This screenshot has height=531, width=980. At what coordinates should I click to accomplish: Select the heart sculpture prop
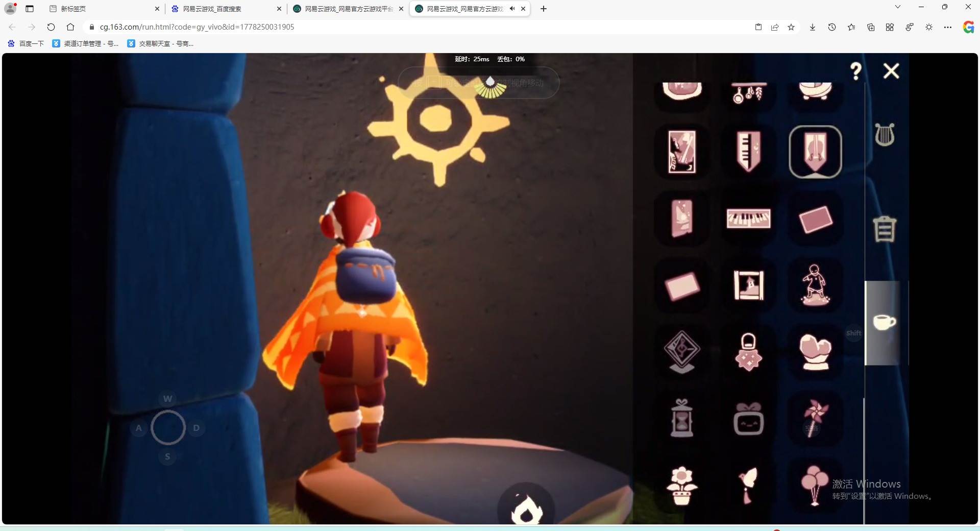click(x=815, y=352)
